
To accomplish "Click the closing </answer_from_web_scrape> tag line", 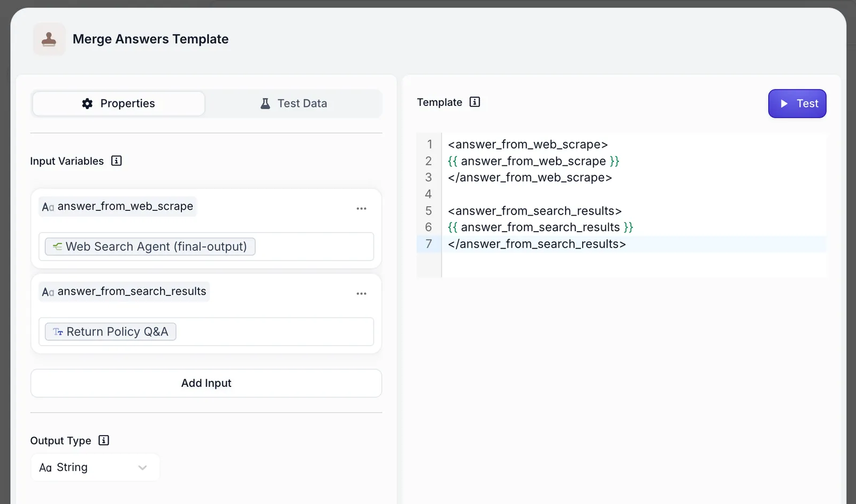I will point(530,178).
